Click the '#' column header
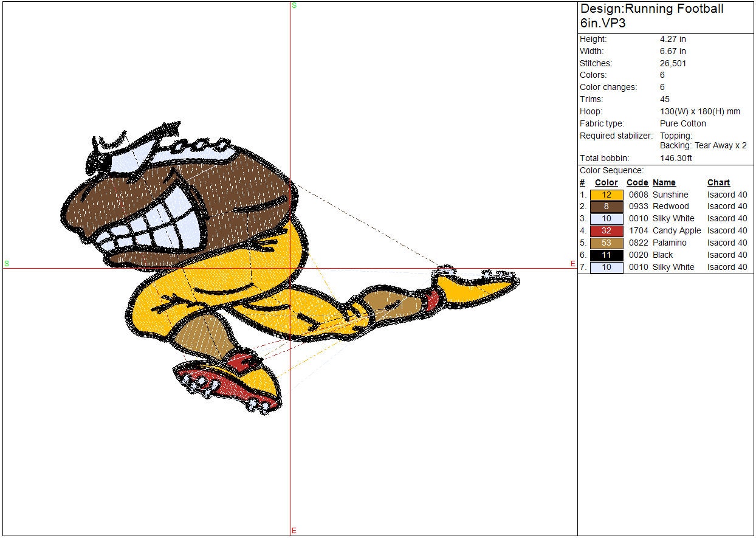 pyautogui.click(x=582, y=183)
